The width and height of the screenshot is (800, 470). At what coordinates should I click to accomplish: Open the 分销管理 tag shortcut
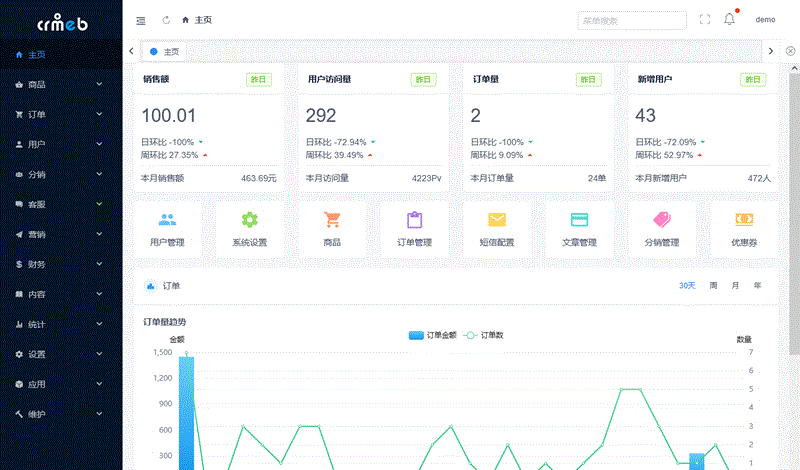(661, 221)
